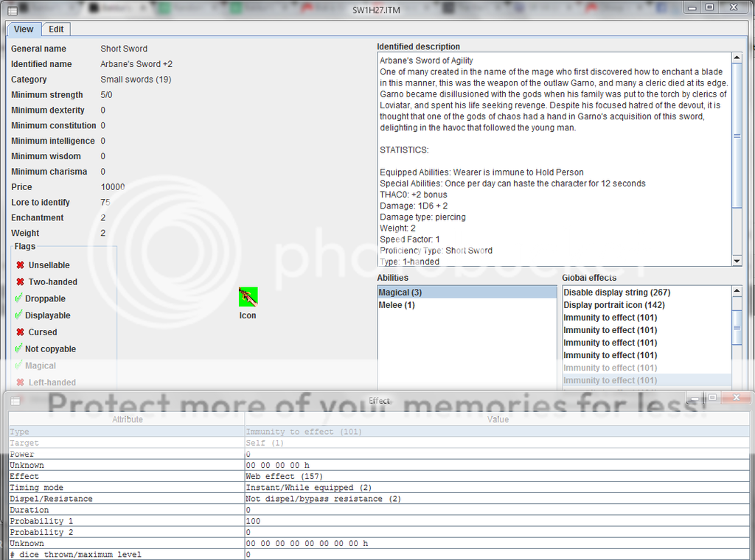The width and height of the screenshot is (755, 560).
Task: Open the View tab
Action: click(x=24, y=29)
